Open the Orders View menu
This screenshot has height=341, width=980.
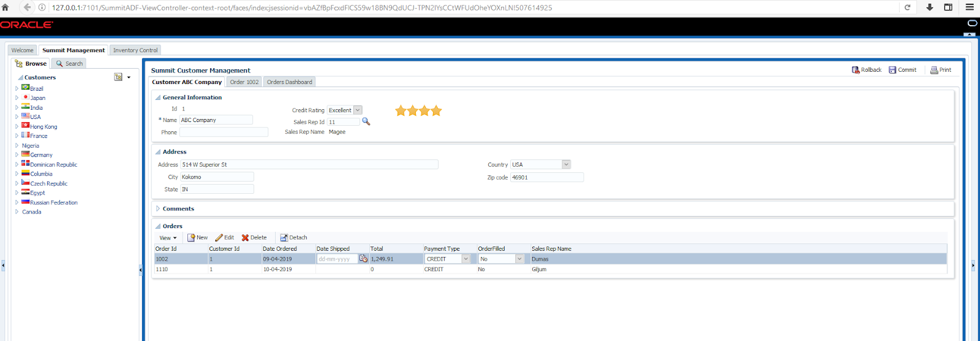[168, 238]
